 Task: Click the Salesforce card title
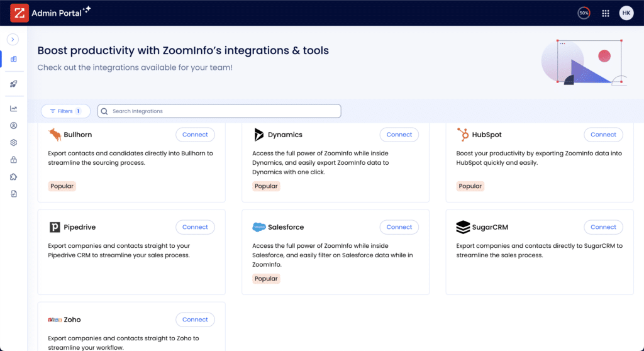286,227
